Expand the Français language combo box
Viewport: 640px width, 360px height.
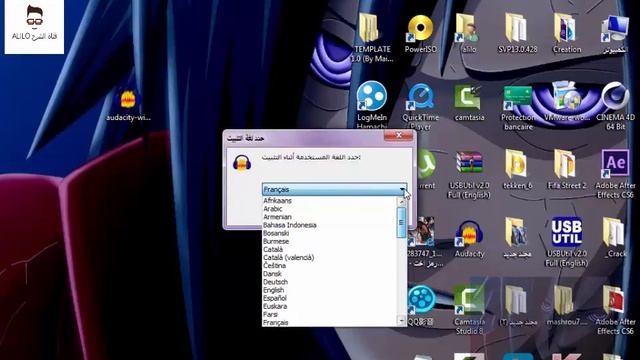coord(334,189)
